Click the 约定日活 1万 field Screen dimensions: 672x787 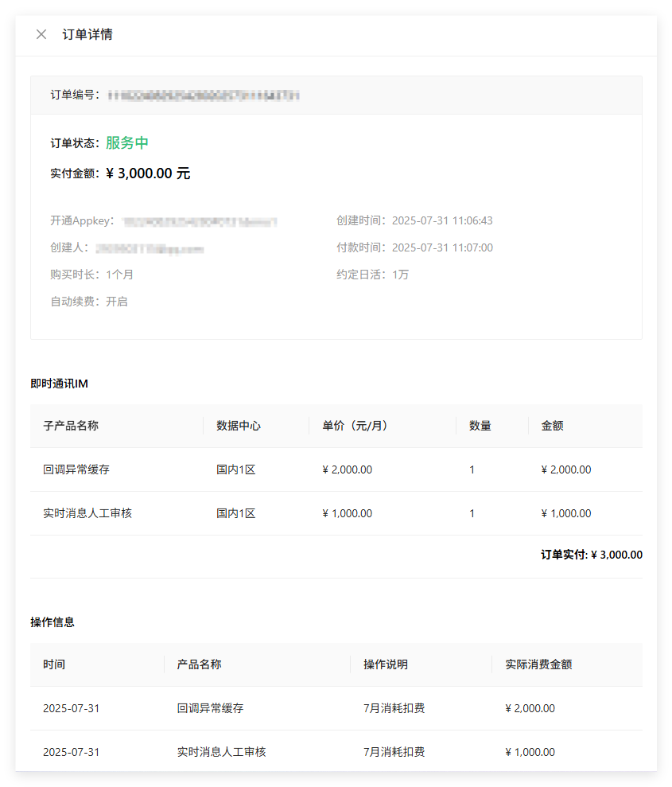[400, 275]
